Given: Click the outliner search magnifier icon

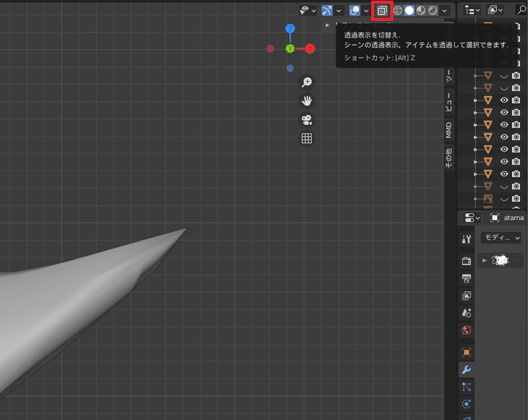Looking at the screenshot, I should [x=521, y=11].
